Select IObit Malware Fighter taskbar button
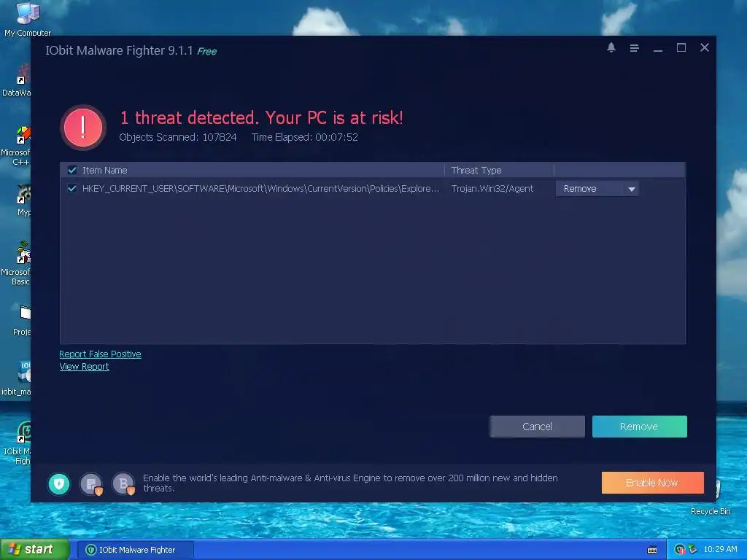 pyautogui.click(x=136, y=550)
